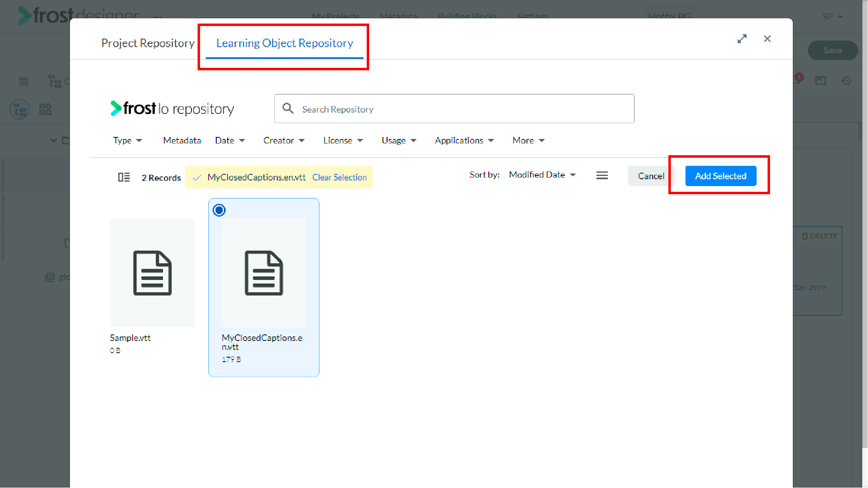The height and width of the screenshot is (488, 868).
Task: Open the Applications filter dropdown
Action: tap(464, 141)
